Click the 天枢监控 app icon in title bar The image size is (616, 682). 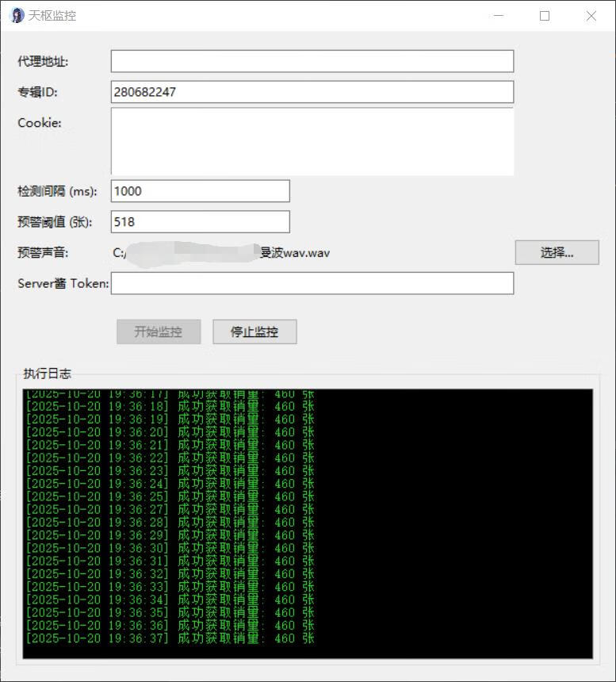click(x=17, y=16)
